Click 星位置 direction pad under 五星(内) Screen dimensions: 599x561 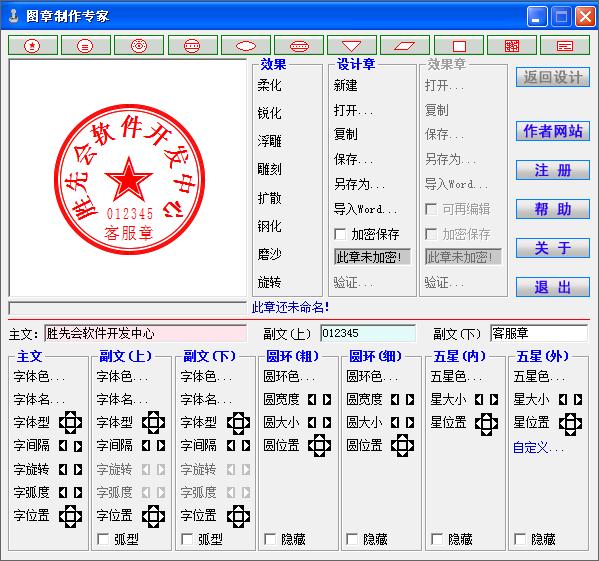pos(486,424)
